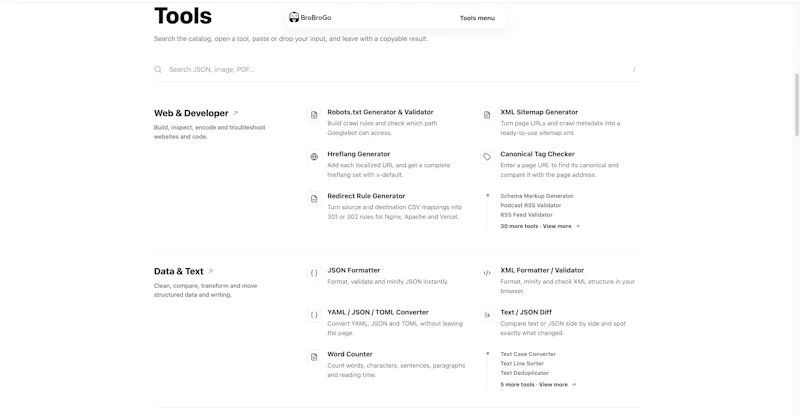Open the Text Case Converter link
The width and height of the screenshot is (800, 416).
[528, 354]
